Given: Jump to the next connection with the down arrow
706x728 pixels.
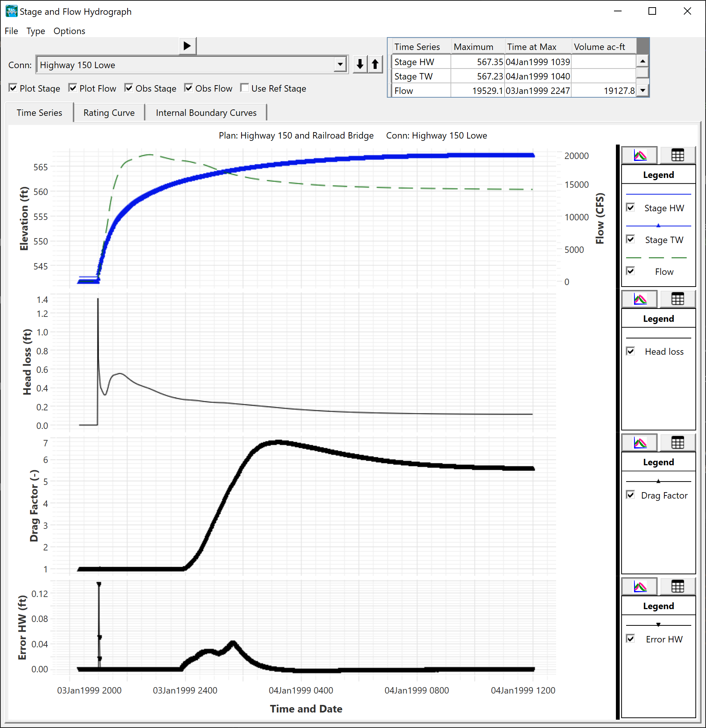Looking at the screenshot, I should (359, 64).
